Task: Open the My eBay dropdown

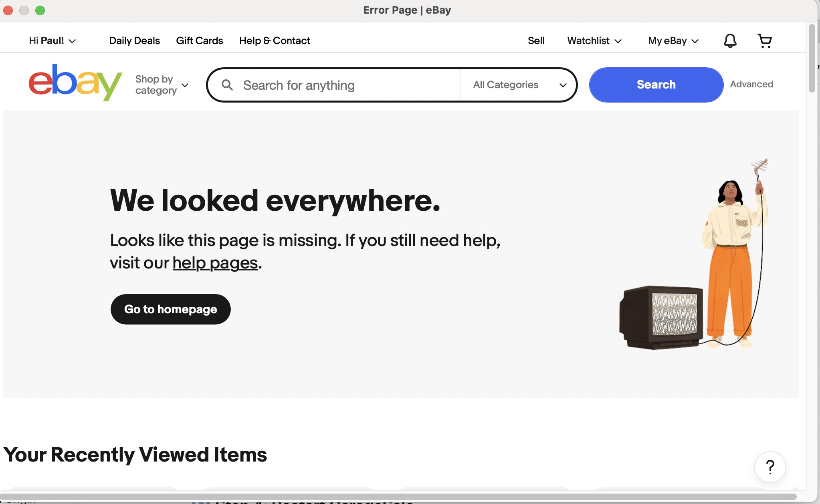Action: [x=673, y=41]
